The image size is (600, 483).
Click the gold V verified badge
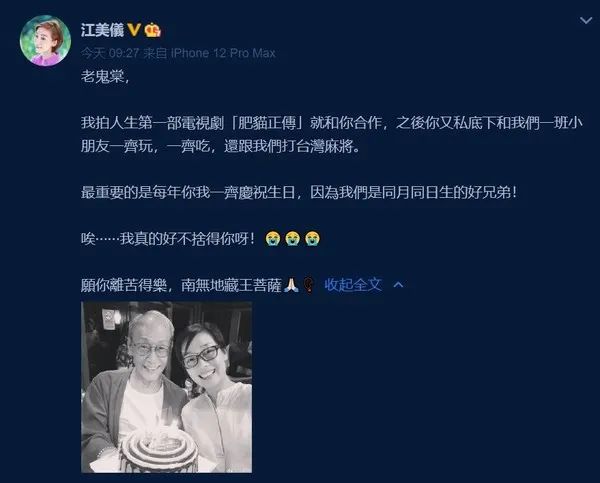point(134,30)
